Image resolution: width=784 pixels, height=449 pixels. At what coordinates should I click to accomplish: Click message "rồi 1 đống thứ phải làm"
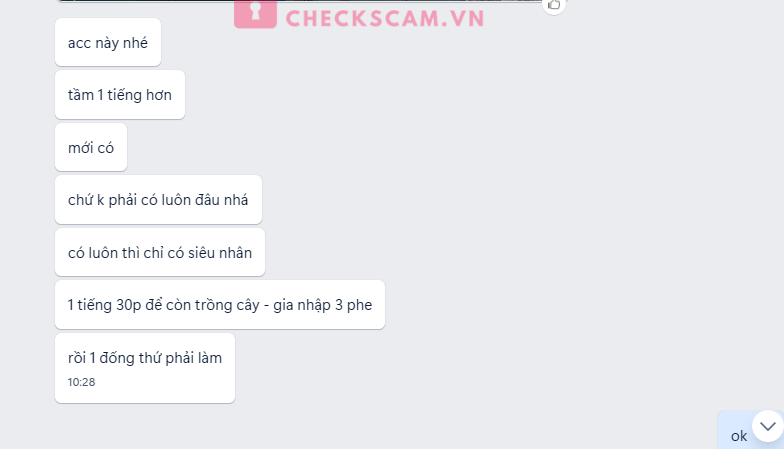pyautogui.click(x=145, y=368)
